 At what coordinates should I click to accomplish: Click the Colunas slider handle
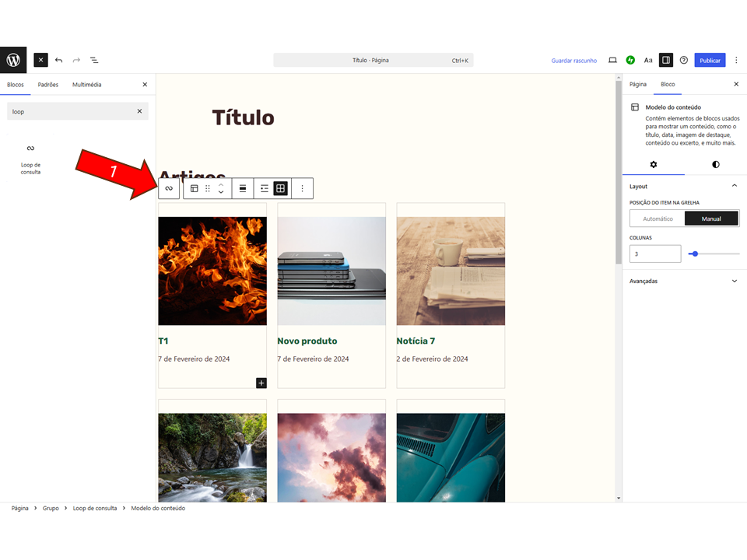pos(694,254)
